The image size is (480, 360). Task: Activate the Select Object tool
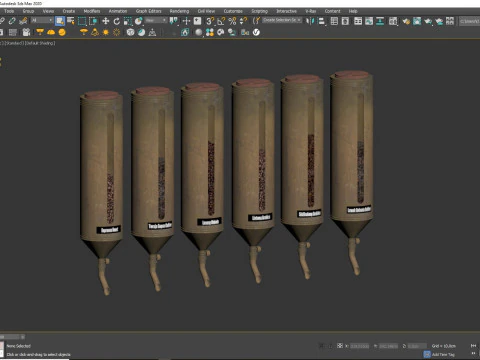(60, 21)
